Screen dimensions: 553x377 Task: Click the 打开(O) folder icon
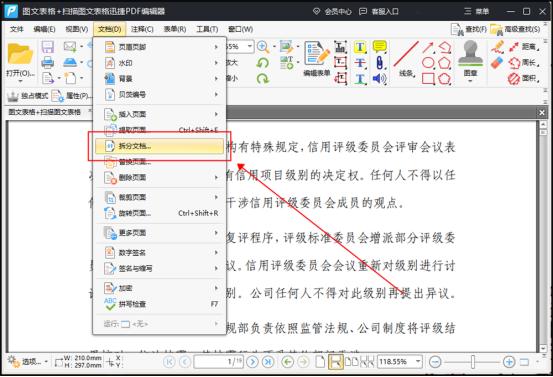(20, 55)
